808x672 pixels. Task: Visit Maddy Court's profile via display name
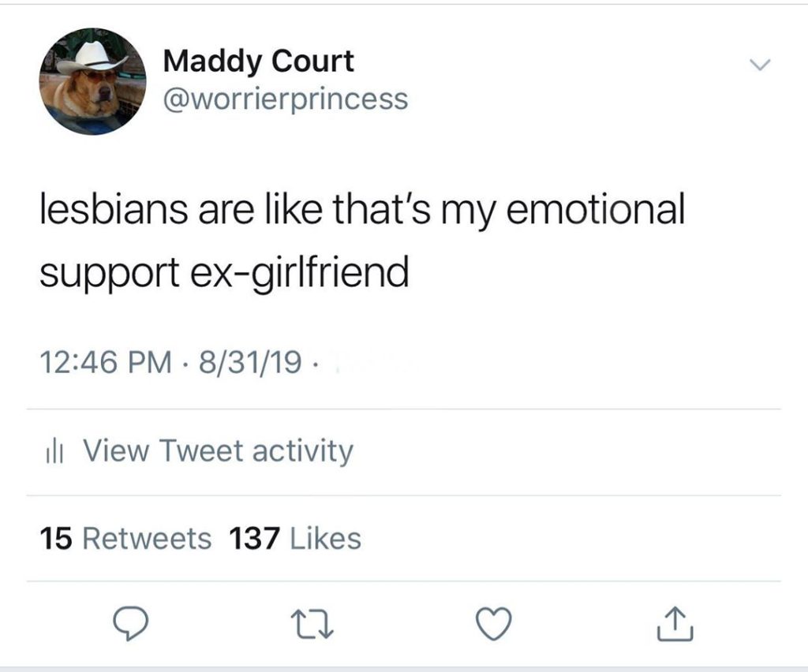pyautogui.click(x=258, y=62)
